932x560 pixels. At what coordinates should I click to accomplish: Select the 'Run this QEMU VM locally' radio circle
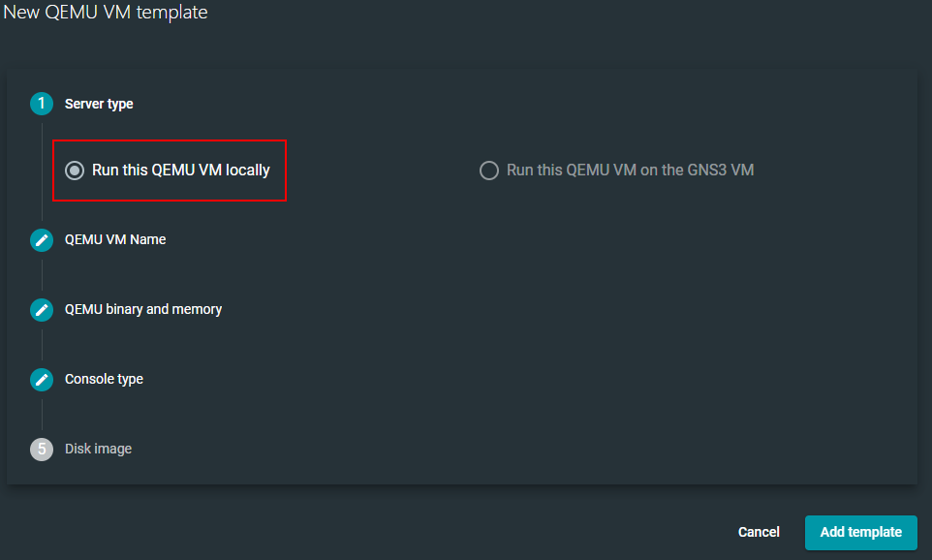click(75, 171)
